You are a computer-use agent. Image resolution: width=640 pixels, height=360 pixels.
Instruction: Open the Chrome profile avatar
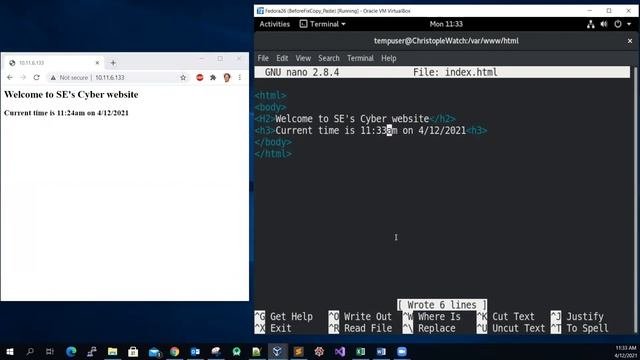(x=227, y=77)
